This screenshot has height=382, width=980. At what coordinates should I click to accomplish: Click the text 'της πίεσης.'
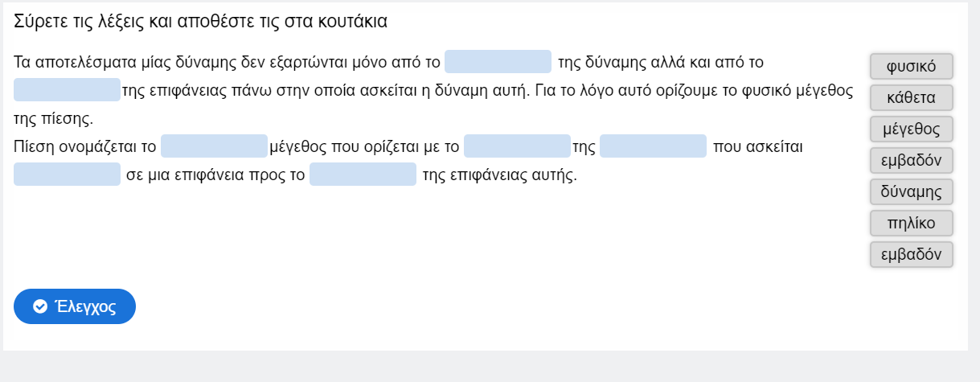(x=54, y=119)
